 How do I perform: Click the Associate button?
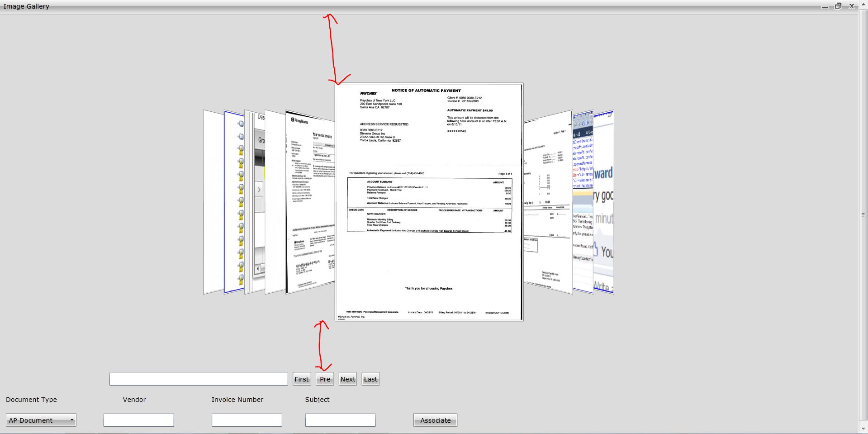click(435, 420)
